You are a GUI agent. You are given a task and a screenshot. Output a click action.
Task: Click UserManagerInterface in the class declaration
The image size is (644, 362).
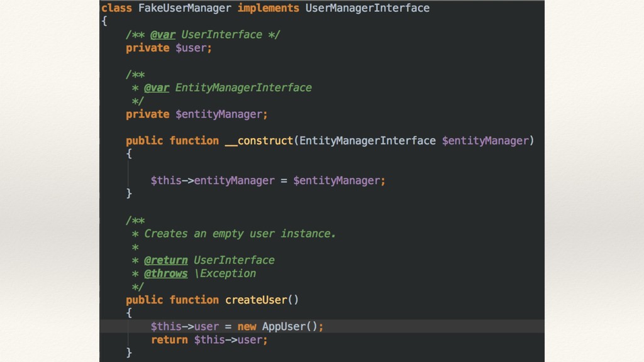367,8
